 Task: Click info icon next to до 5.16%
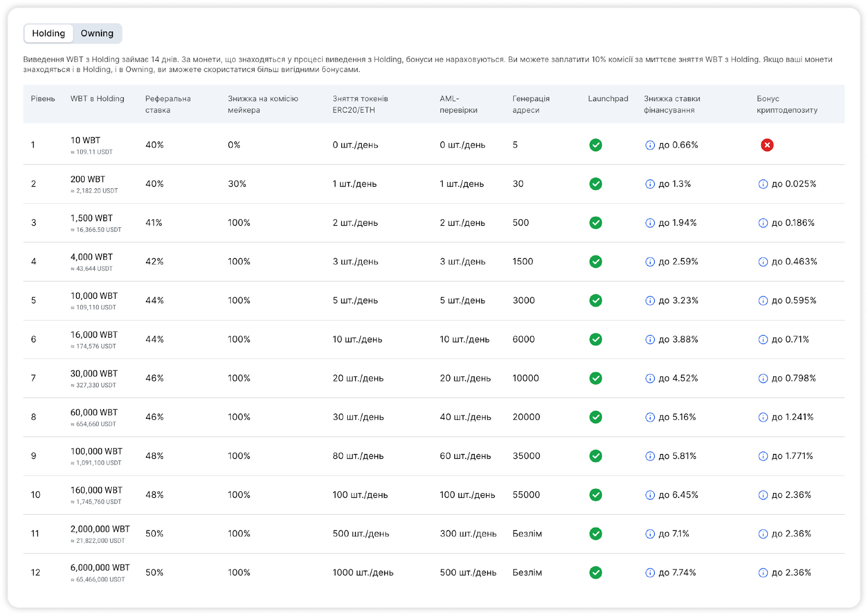coord(650,417)
